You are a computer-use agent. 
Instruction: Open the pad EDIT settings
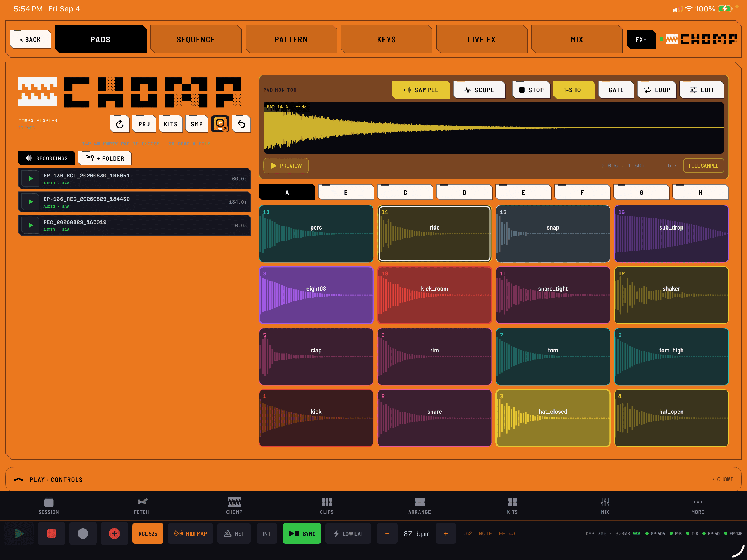[702, 90]
